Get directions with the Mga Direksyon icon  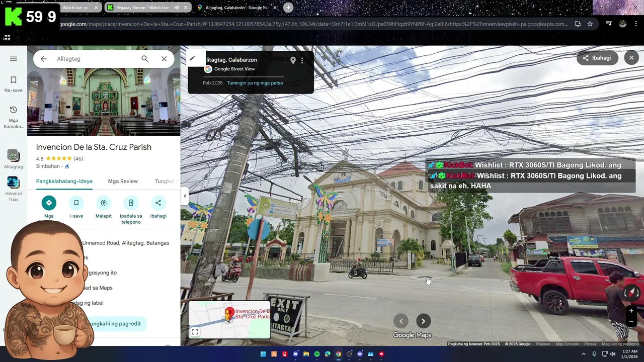click(49, 203)
